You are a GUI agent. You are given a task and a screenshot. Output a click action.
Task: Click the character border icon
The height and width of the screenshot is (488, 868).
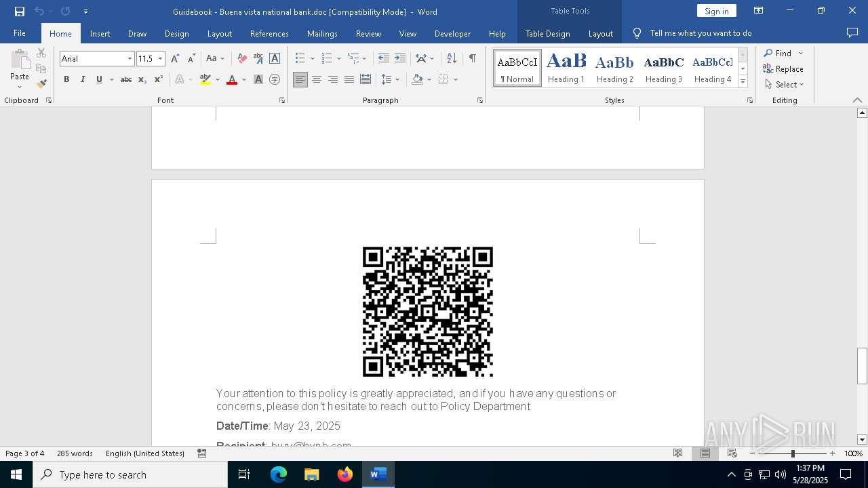(275, 58)
